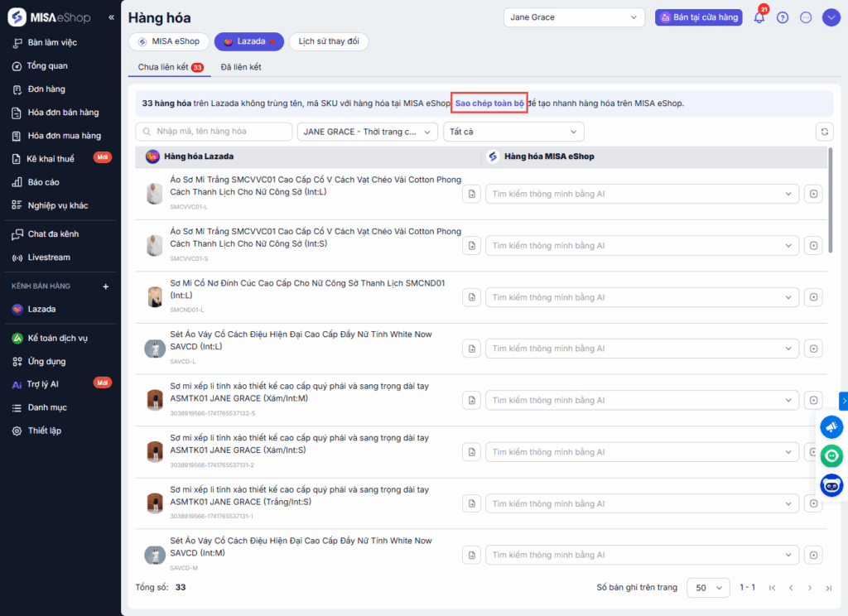
Task: Copy product icon for SAVCD-L row
Action: coord(471,349)
